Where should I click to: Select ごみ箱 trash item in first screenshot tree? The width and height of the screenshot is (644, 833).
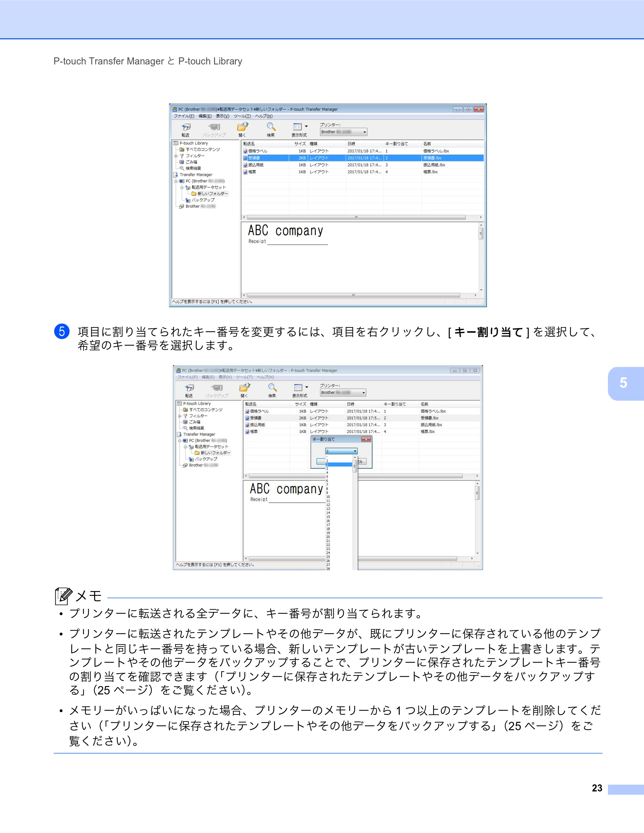pos(188,162)
